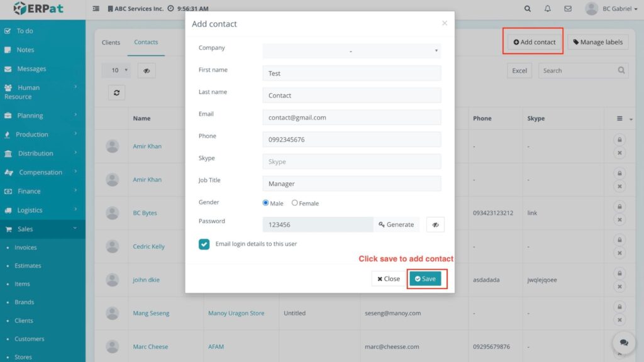Click the Add contact button
The height and width of the screenshot is (362, 644).
tap(535, 42)
